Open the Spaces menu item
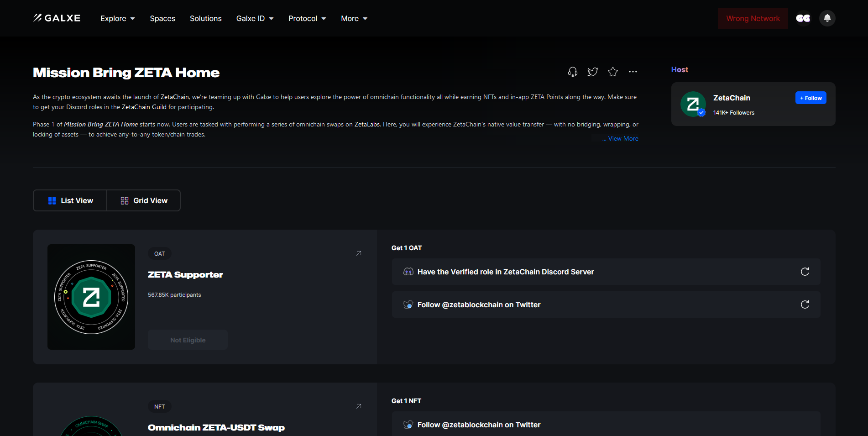 (162, 18)
